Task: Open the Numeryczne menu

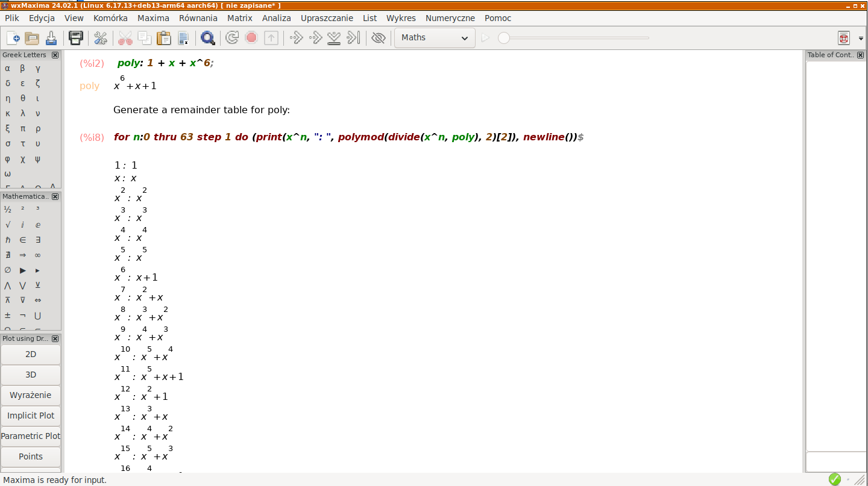Action: tap(450, 18)
